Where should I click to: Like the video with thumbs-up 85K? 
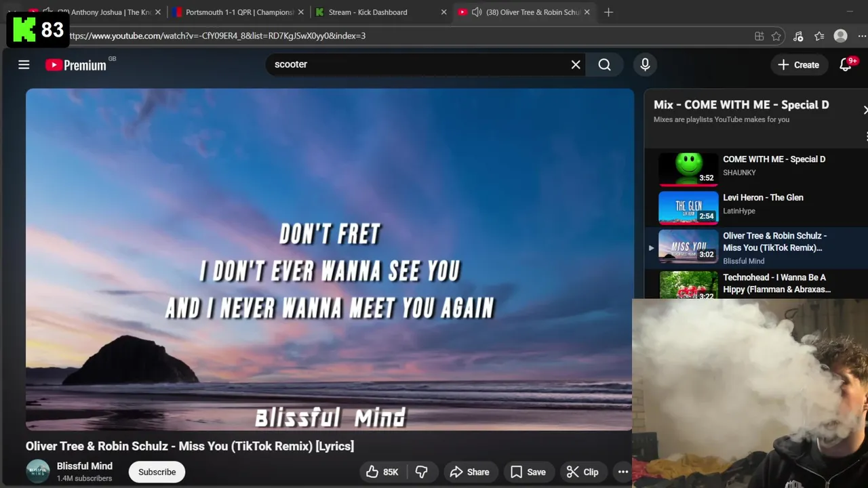(382, 472)
